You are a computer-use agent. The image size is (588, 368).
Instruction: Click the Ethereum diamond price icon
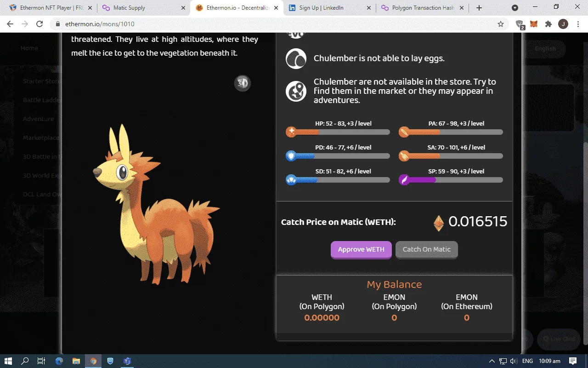click(x=439, y=223)
